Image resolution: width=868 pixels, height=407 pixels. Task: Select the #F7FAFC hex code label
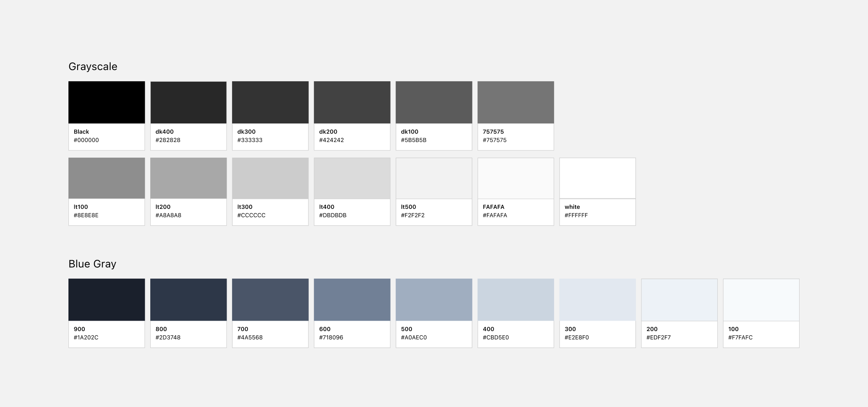(740, 337)
